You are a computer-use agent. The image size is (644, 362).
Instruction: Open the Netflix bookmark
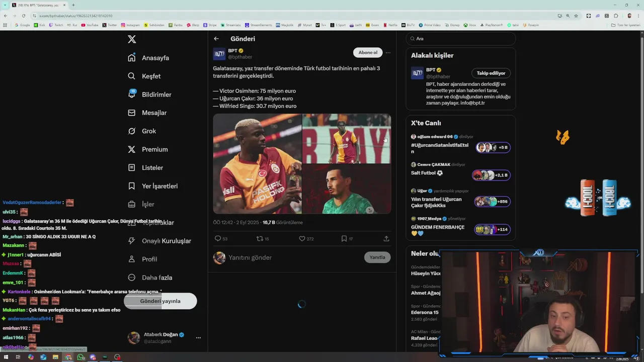390,25
